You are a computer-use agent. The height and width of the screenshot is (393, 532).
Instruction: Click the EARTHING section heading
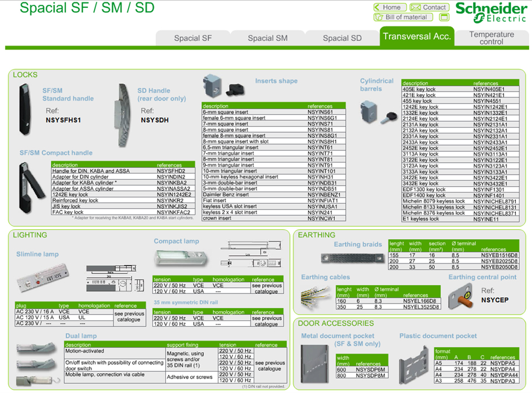click(316, 235)
